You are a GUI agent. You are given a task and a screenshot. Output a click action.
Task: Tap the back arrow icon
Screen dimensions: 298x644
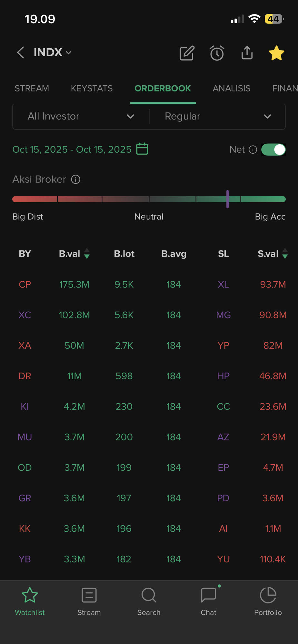click(21, 52)
